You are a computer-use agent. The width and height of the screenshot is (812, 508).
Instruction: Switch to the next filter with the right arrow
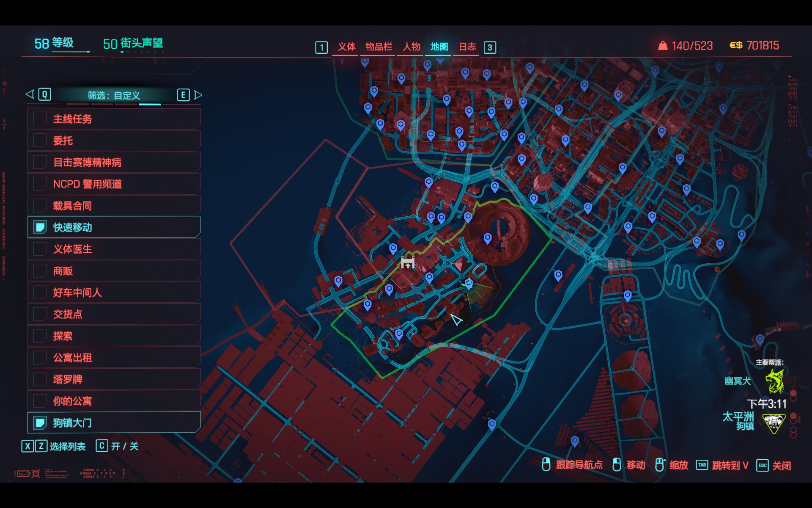tap(198, 95)
